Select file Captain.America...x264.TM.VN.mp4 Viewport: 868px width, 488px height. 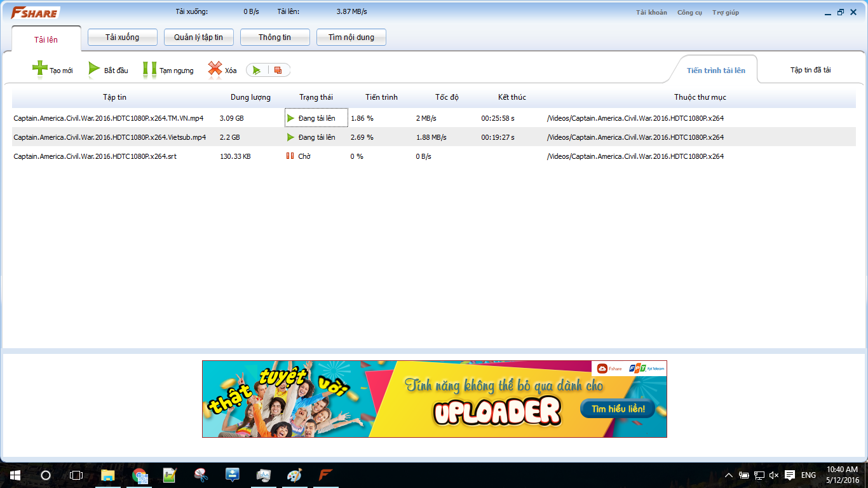[108, 118]
